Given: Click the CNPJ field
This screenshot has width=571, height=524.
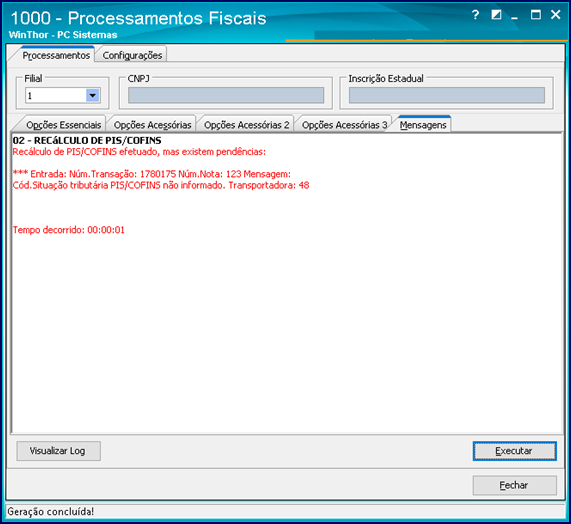Looking at the screenshot, I should (226, 95).
